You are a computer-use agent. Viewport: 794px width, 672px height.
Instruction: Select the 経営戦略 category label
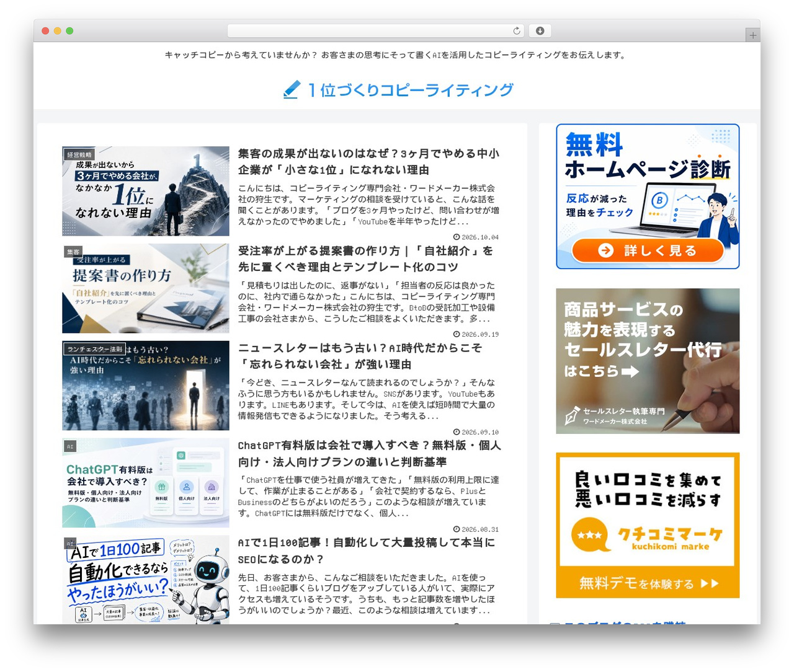tap(79, 154)
